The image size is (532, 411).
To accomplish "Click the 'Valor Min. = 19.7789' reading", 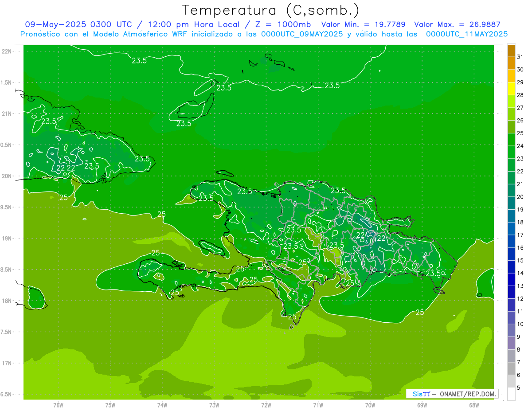I will tap(363, 24).
